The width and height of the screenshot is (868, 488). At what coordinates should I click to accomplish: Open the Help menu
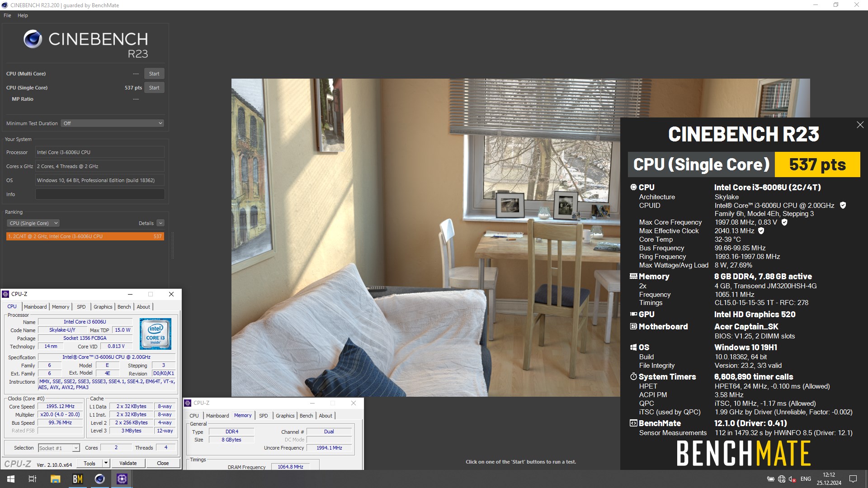tap(23, 15)
